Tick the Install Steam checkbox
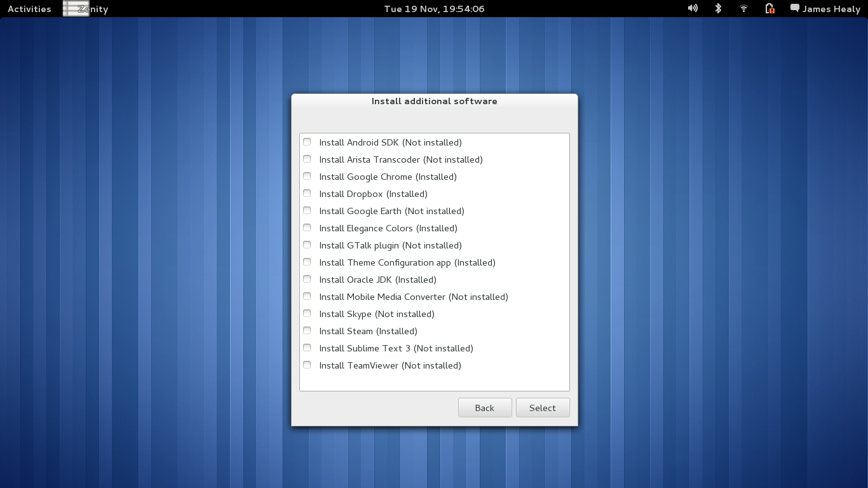The height and width of the screenshot is (488, 868). click(x=307, y=330)
